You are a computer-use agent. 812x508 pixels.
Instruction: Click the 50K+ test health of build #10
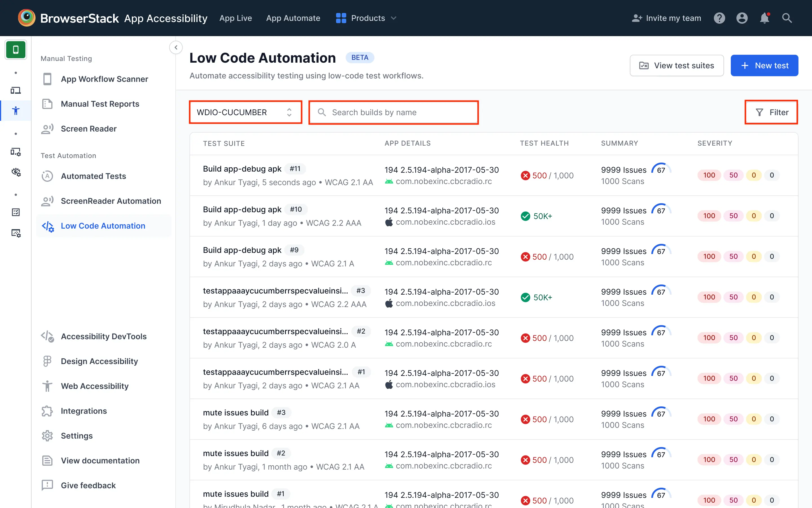coord(536,216)
